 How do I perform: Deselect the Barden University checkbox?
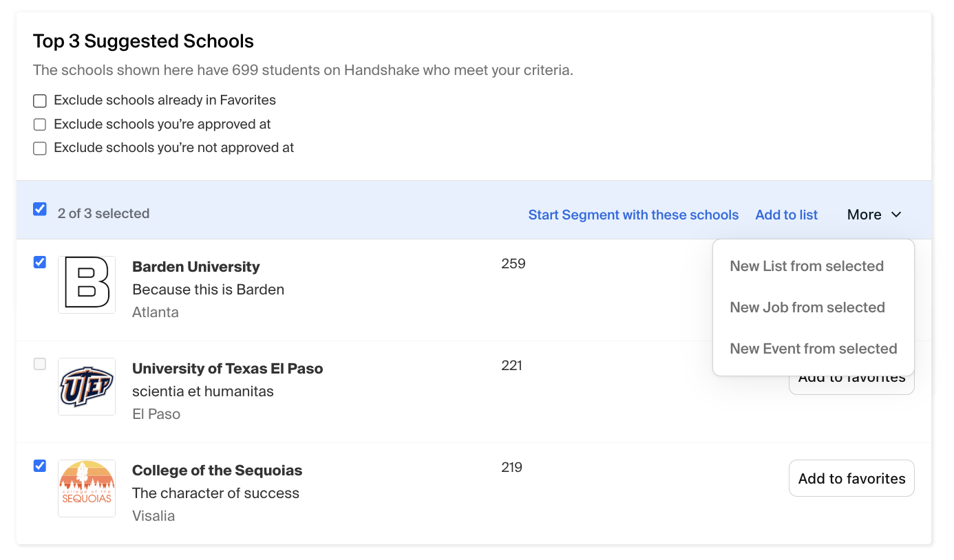[x=39, y=262]
